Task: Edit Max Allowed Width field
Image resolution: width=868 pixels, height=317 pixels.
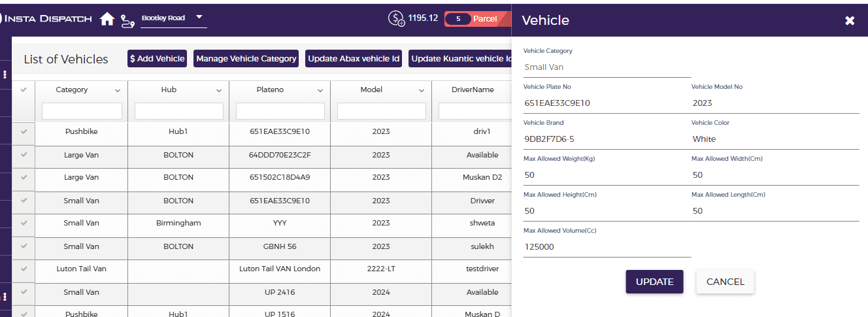Action: coord(775,175)
